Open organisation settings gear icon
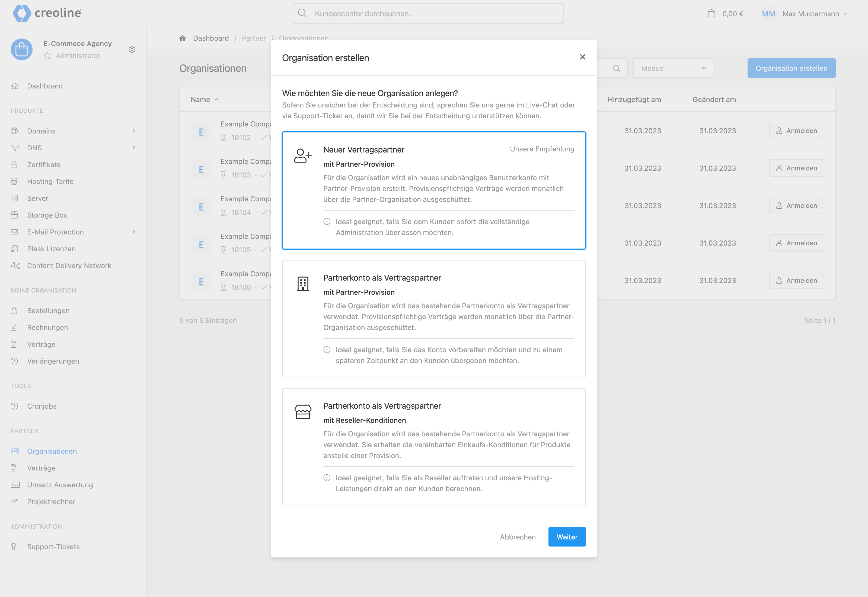The width and height of the screenshot is (868, 597). [x=132, y=49]
